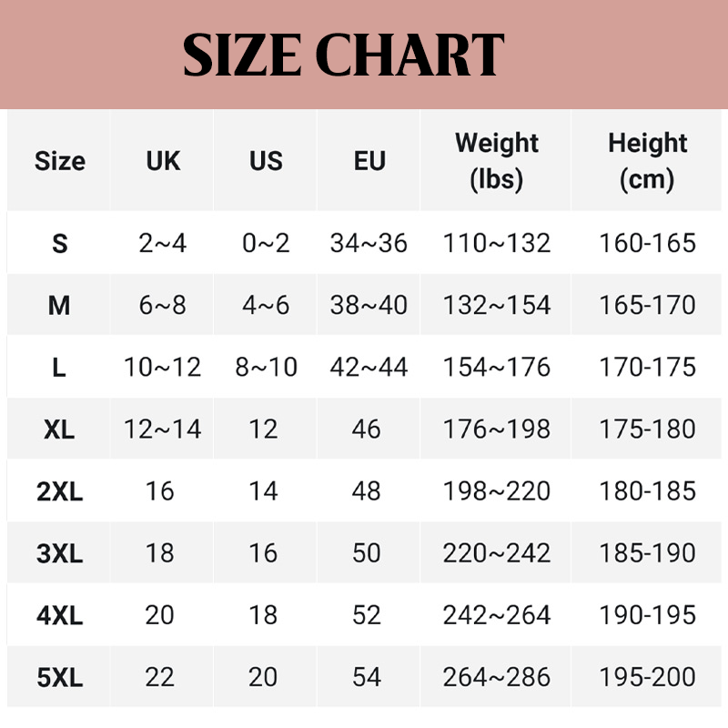Click the XL size row label

pyautogui.click(x=59, y=430)
